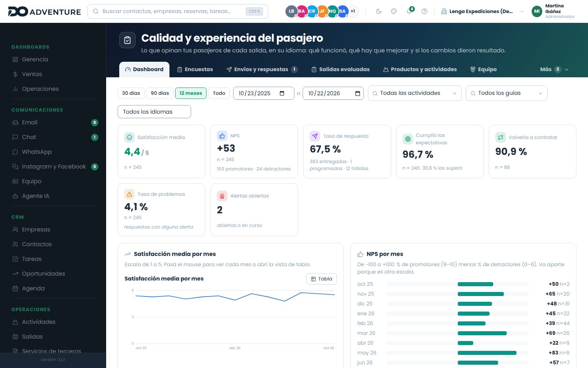
Task: Select the Todo range
Action: [x=219, y=93]
